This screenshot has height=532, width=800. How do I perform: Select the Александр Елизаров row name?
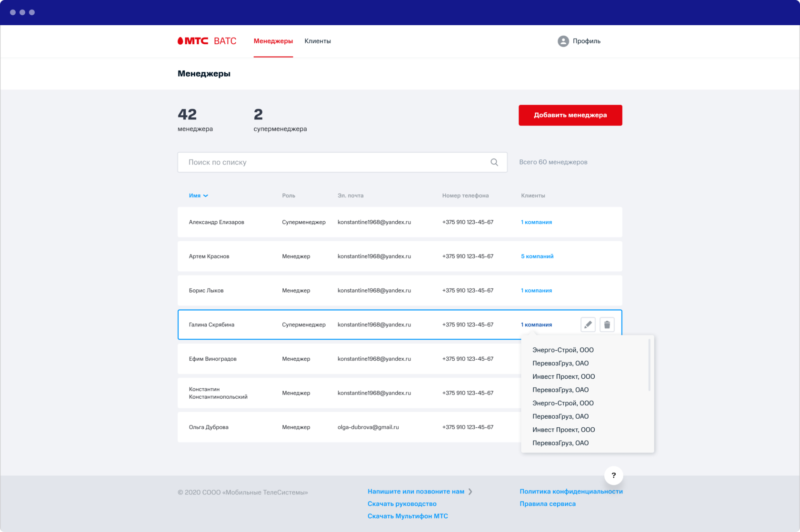[x=216, y=222]
